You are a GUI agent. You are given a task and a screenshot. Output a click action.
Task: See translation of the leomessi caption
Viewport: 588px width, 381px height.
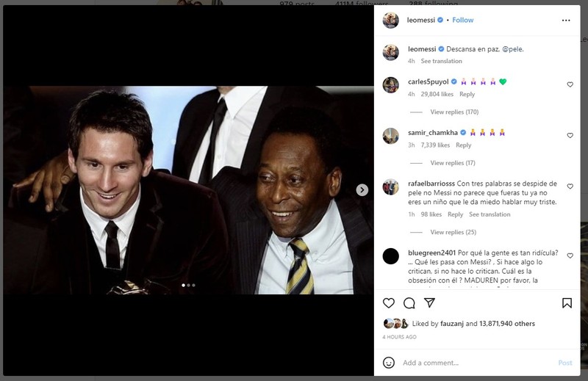pyautogui.click(x=441, y=61)
